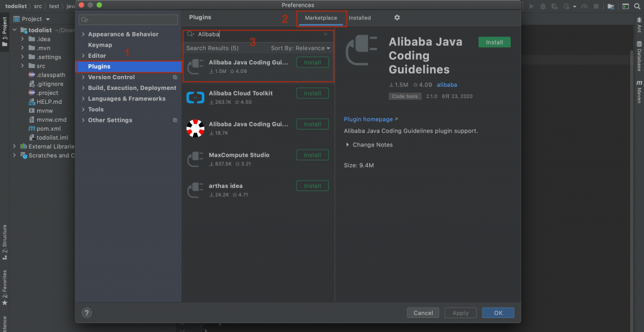Click the Cancel button
644x332 pixels.
click(x=423, y=313)
